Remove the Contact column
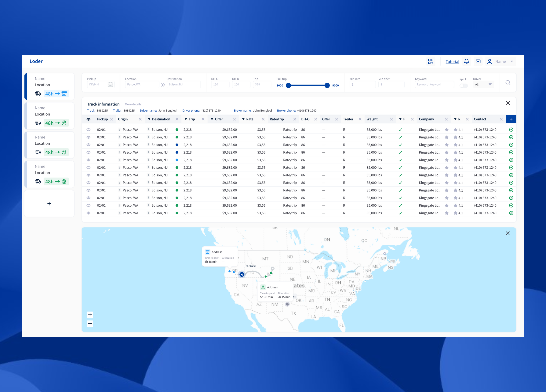 click(x=501, y=119)
